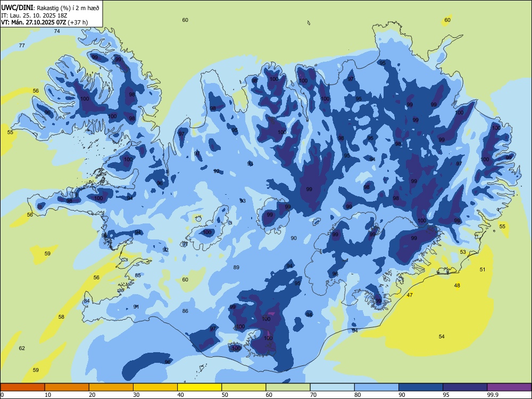The image size is (532, 399).
Task: Pick the 80–90 medium blue colorbar segment
Action: click(377, 387)
